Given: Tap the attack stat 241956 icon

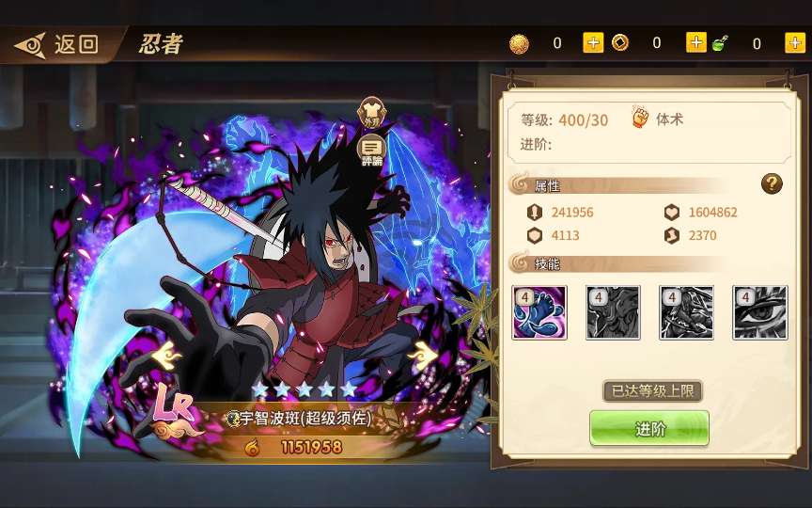Looking at the screenshot, I should (535, 212).
